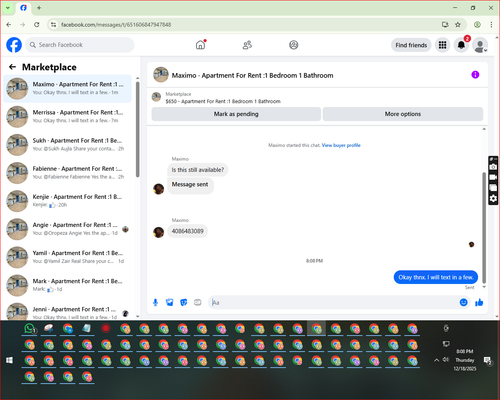Open More options for the listing
The height and width of the screenshot is (400, 500).
[403, 114]
